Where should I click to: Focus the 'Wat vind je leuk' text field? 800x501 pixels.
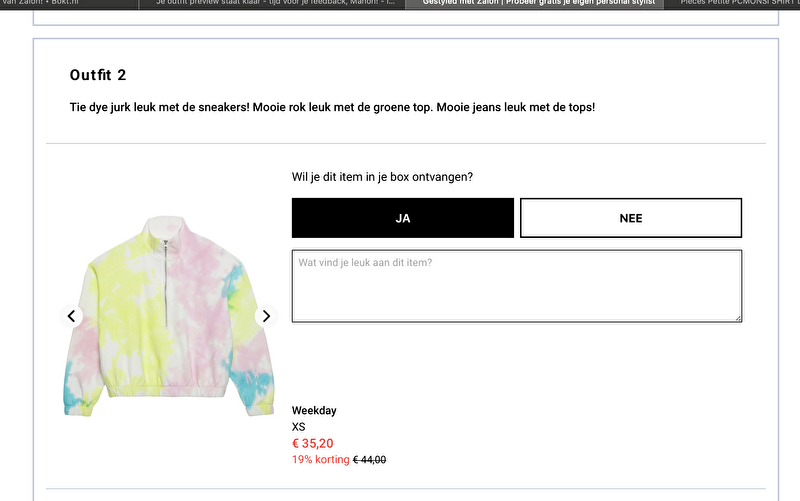pos(517,286)
